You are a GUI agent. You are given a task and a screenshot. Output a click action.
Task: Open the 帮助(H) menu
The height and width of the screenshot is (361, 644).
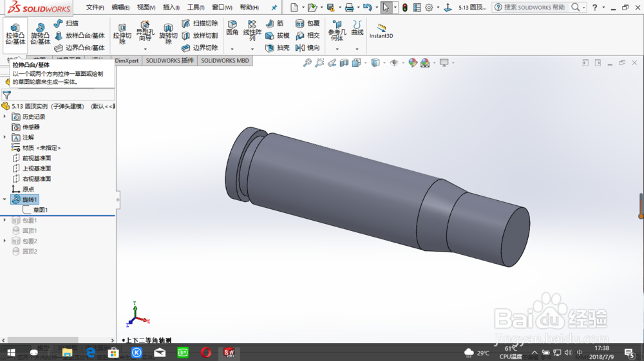tap(249, 7)
